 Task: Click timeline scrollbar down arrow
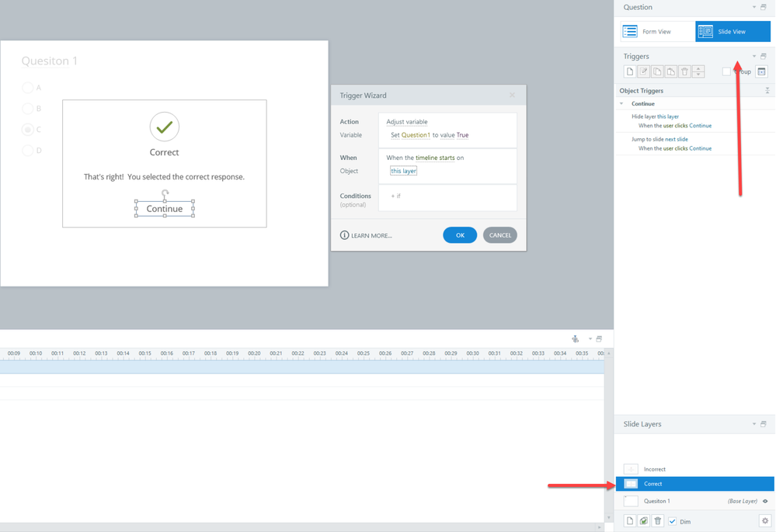click(609, 518)
